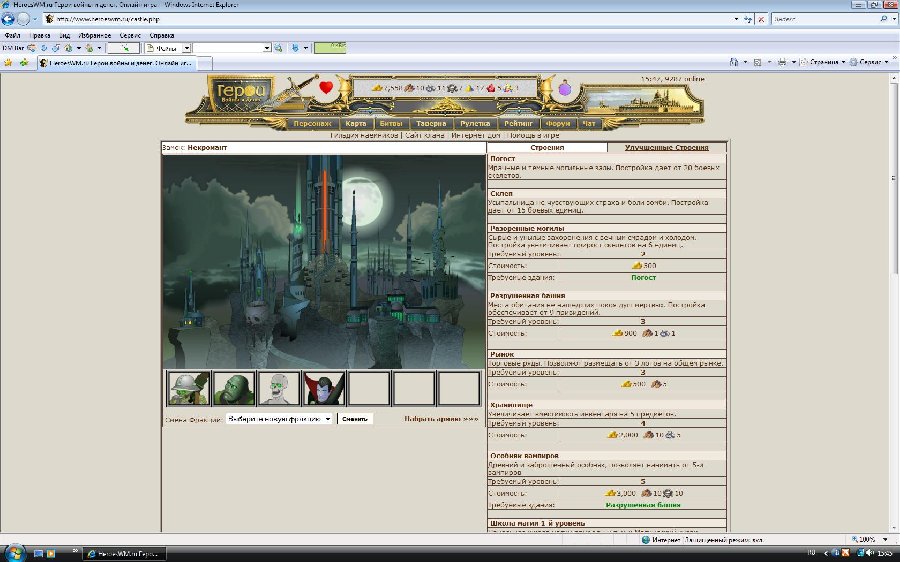This screenshot has width=900, height=562.
Task: Click the Склеп building heading
Action: pos(501,193)
